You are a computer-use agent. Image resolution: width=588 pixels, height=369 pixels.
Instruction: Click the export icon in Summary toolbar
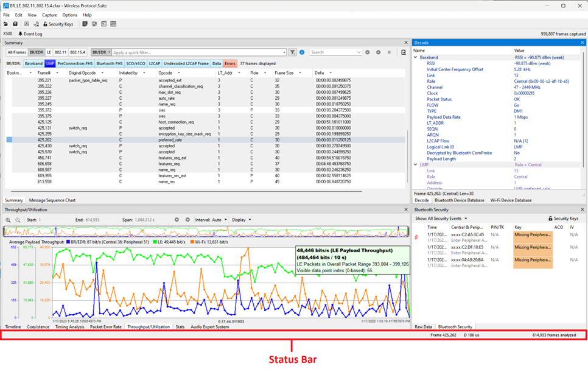pos(404,52)
